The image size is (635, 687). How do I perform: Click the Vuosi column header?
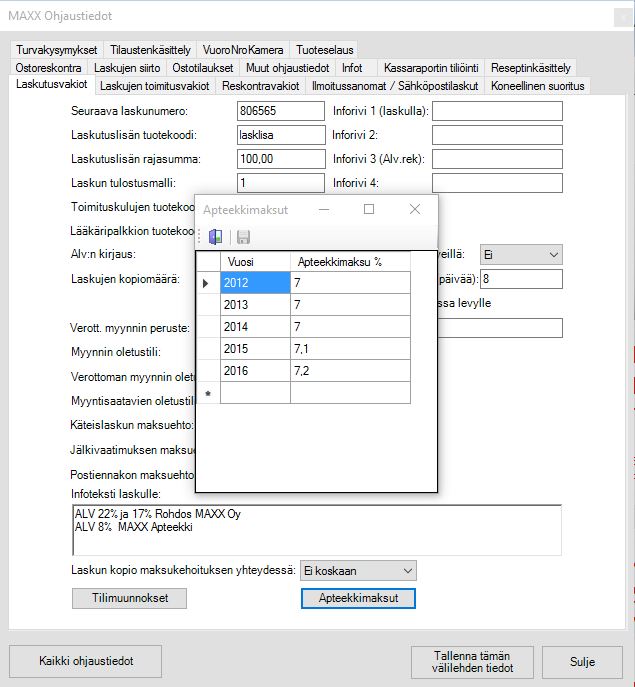tap(255, 262)
